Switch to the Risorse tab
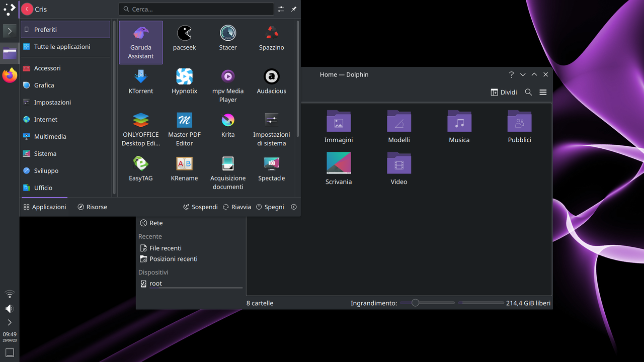This screenshot has height=362, width=644. [92, 207]
